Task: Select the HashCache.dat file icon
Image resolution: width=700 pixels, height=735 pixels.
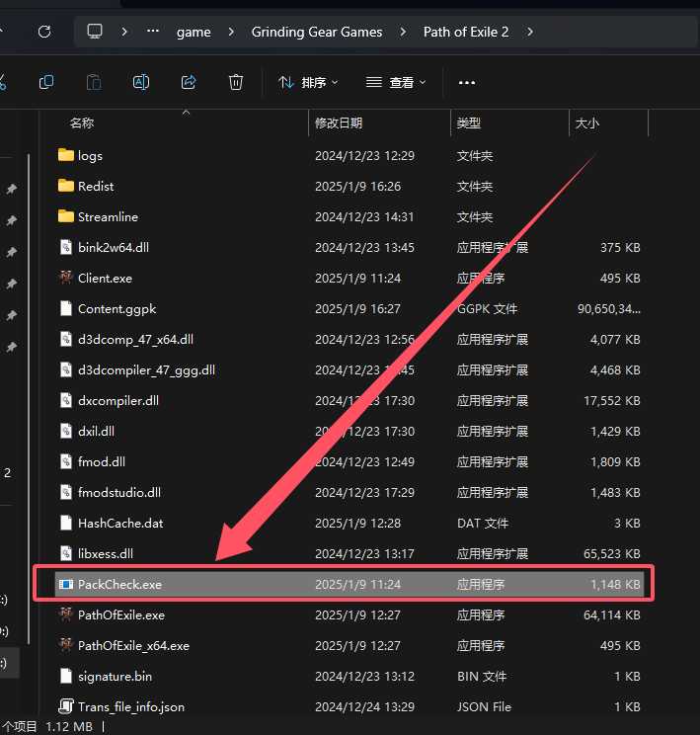Action: point(66,523)
